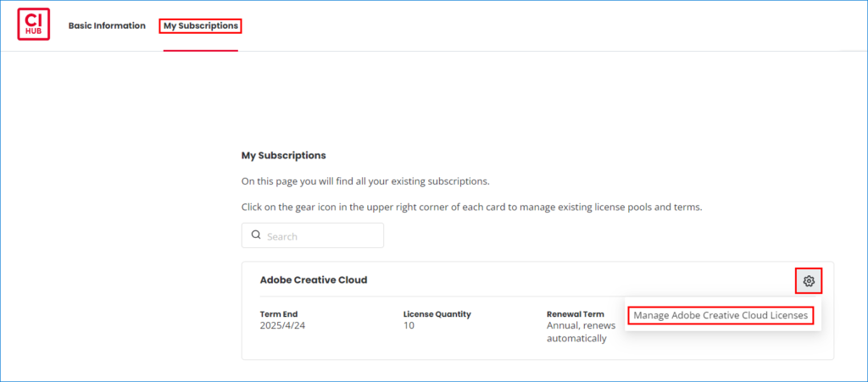Click the My Subscriptions page heading
Viewport: 868px width, 382px height.
tap(283, 155)
